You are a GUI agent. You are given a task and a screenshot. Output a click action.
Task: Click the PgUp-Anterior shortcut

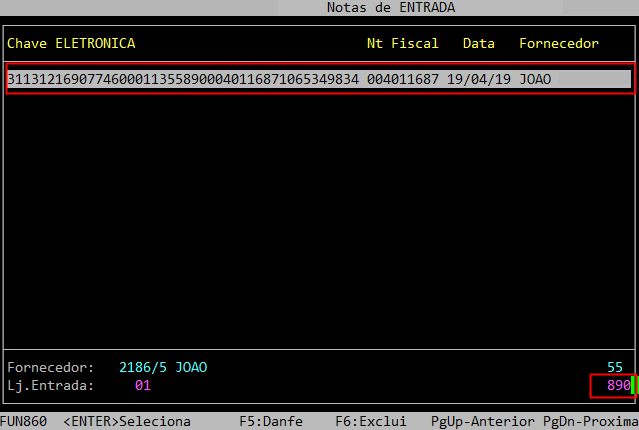tap(483, 421)
